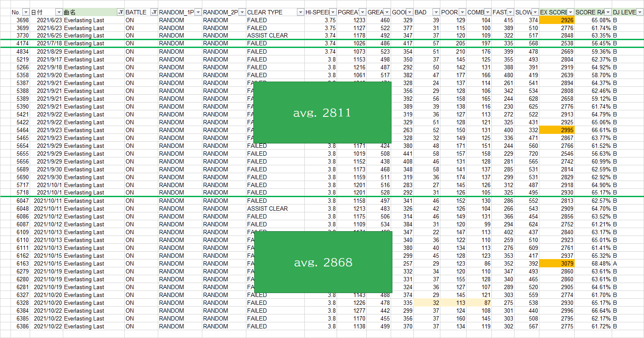Open the SLOW column filter dropdown

tap(535, 12)
